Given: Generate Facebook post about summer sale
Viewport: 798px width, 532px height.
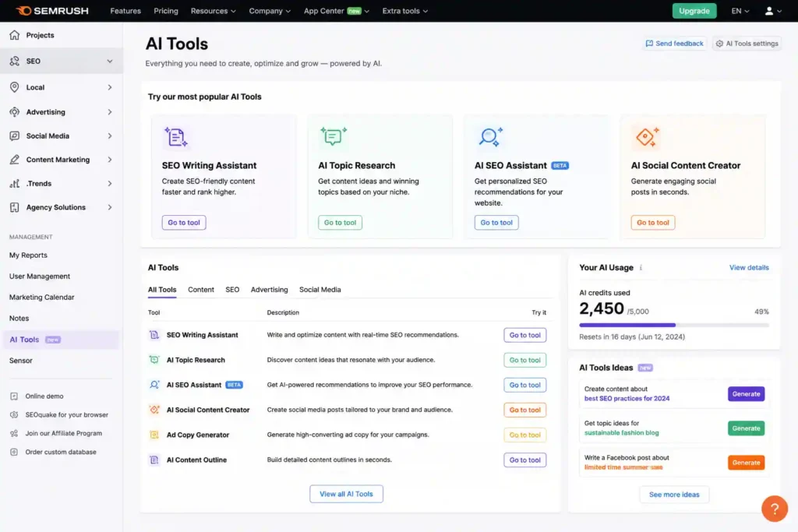Looking at the screenshot, I should pos(746,463).
